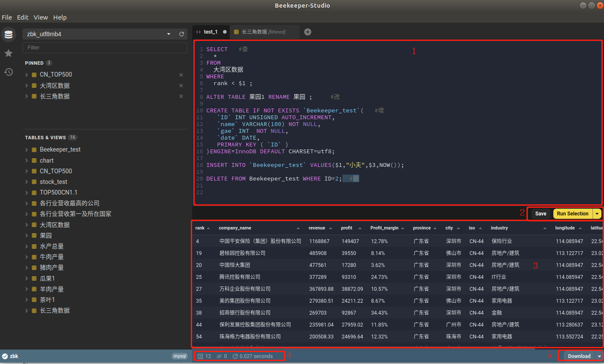Select 中国恒大集团 result cell
This screenshot has height=364, width=604.
235,265
